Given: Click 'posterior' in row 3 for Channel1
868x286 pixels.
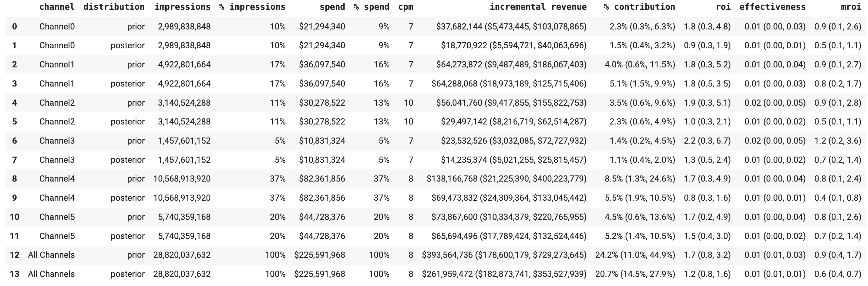Looking at the screenshot, I should [127, 83].
